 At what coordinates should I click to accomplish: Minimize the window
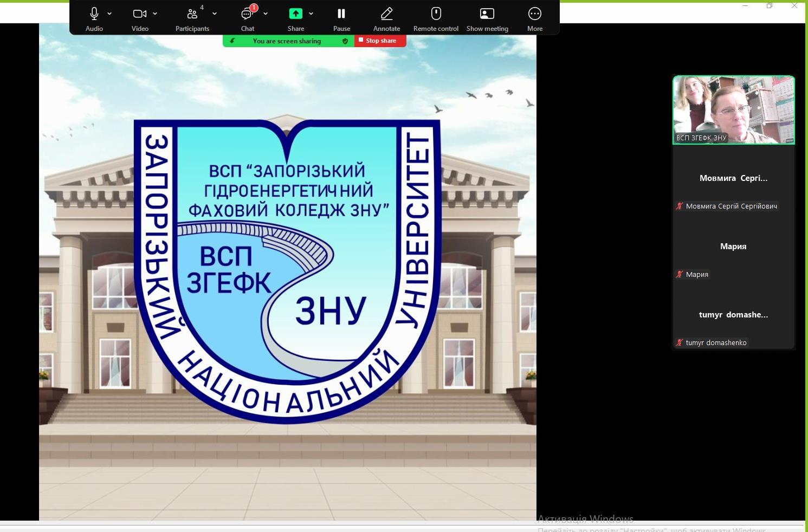745,6
